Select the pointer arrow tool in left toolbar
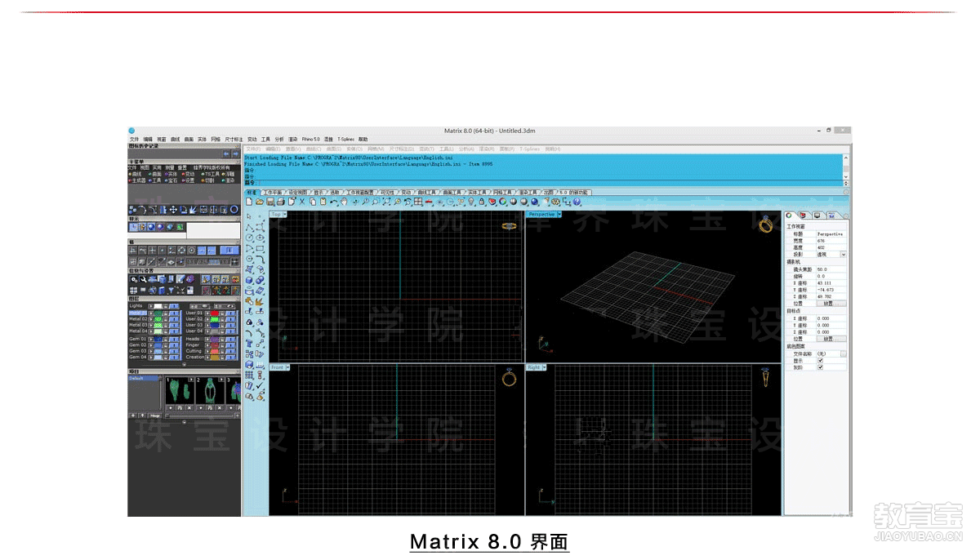Screen dimensions: 980x560 click(x=250, y=216)
